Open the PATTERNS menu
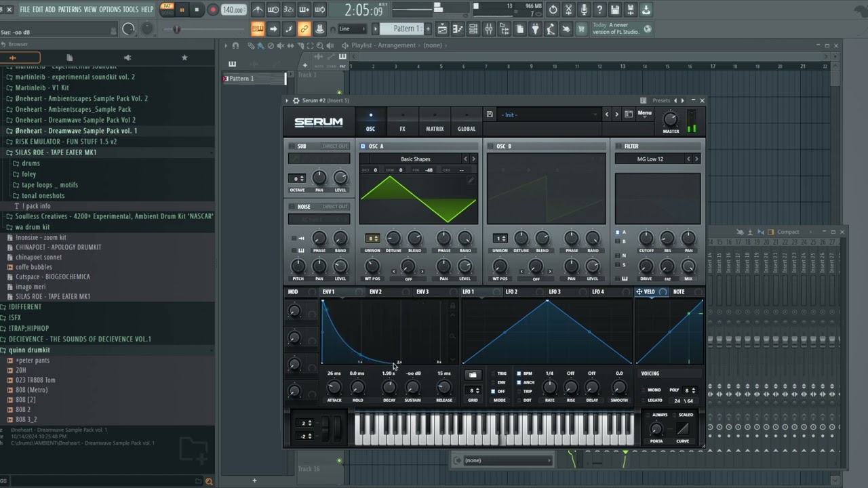The width and height of the screenshot is (868, 488). click(x=70, y=9)
